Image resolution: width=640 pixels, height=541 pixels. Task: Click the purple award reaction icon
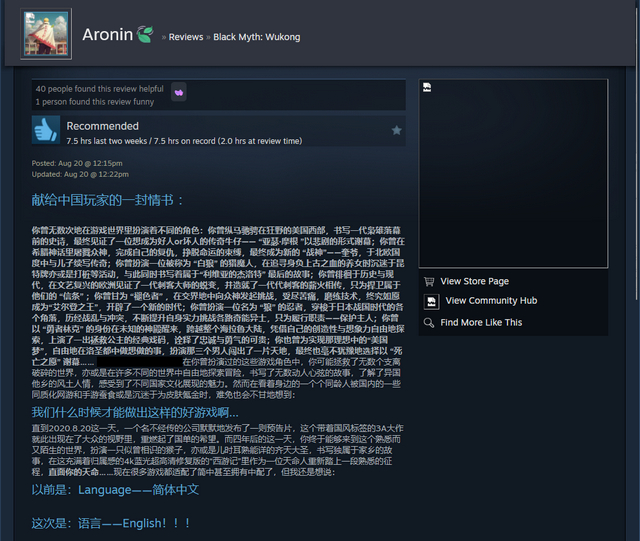click(179, 93)
